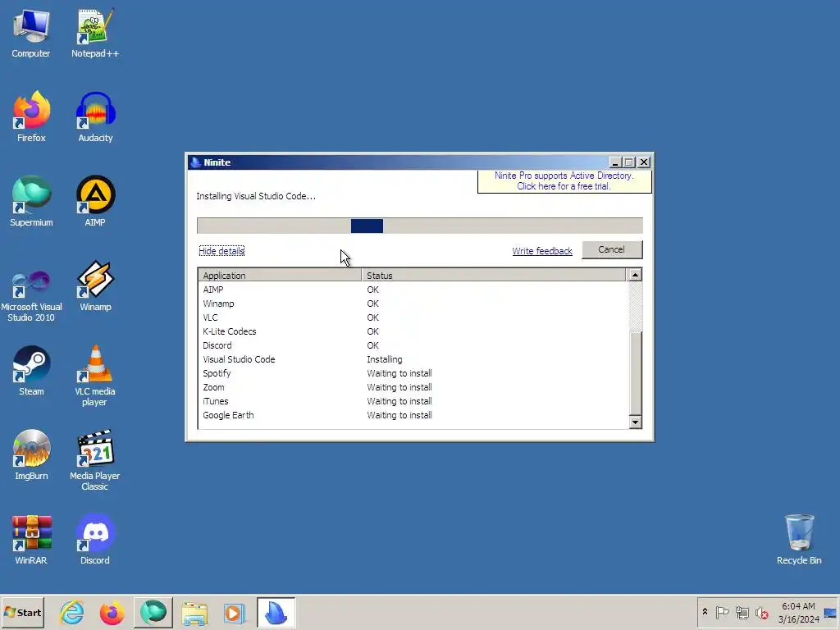Select the WinRAR desktop shortcut

31,540
